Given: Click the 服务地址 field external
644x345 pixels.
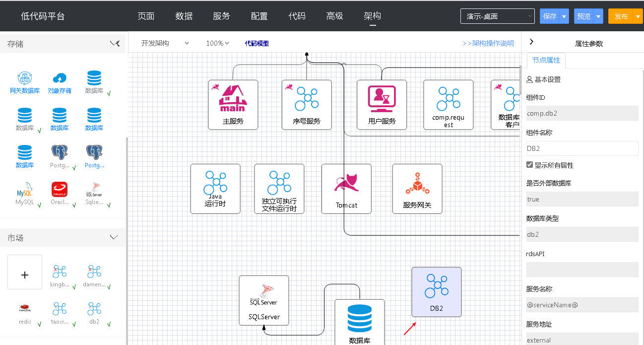Looking at the screenshot, I should tap(582, 339).
